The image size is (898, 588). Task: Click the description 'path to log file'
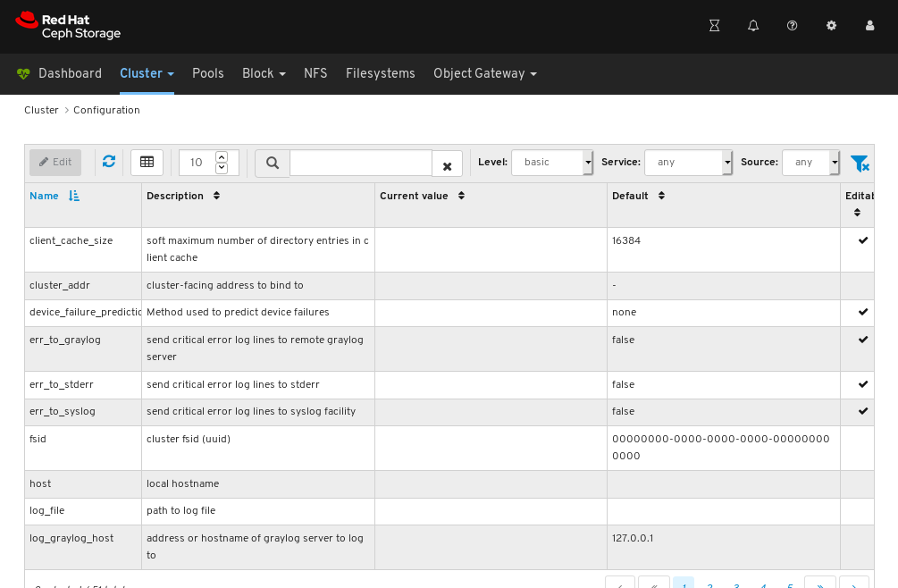click(x=181, y=511)
